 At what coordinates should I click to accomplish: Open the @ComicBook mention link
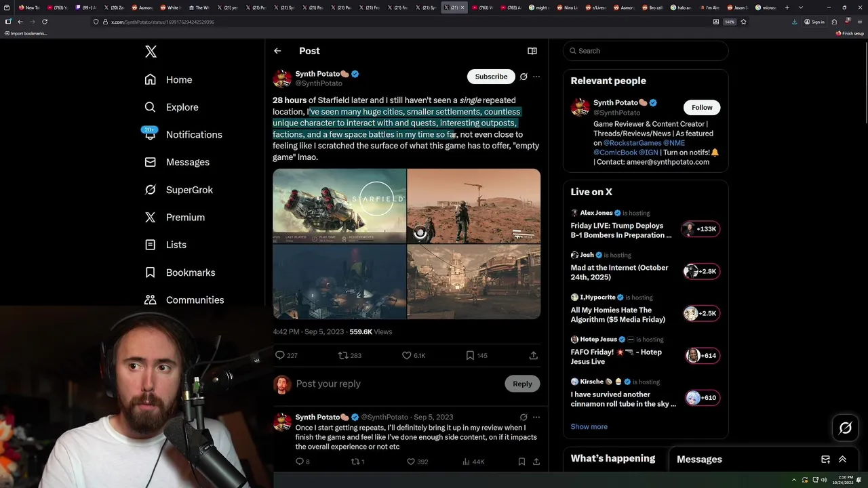(614, 152)
